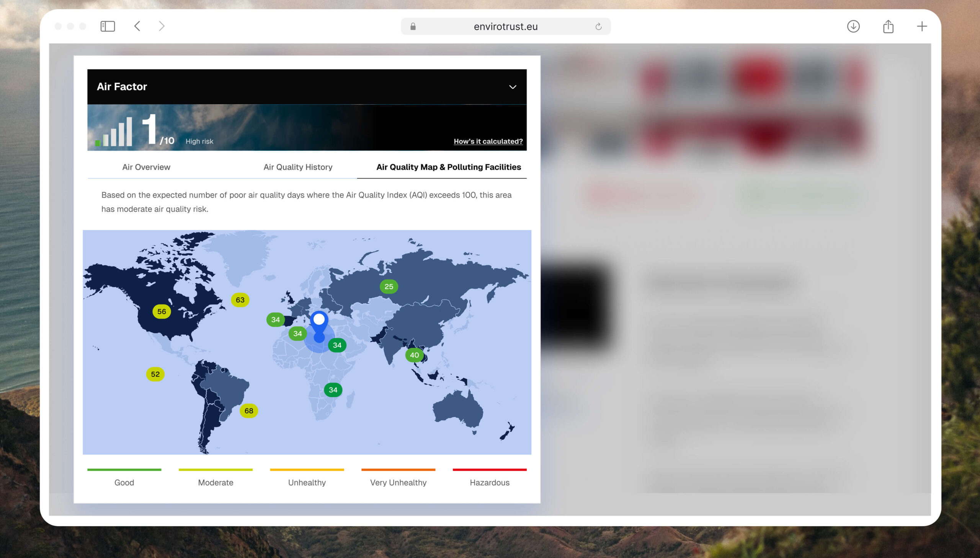Image resolution: width=980 pixels, height=558 pixels.
Task: Click the Good green legend item
Action: pos(124,482)
